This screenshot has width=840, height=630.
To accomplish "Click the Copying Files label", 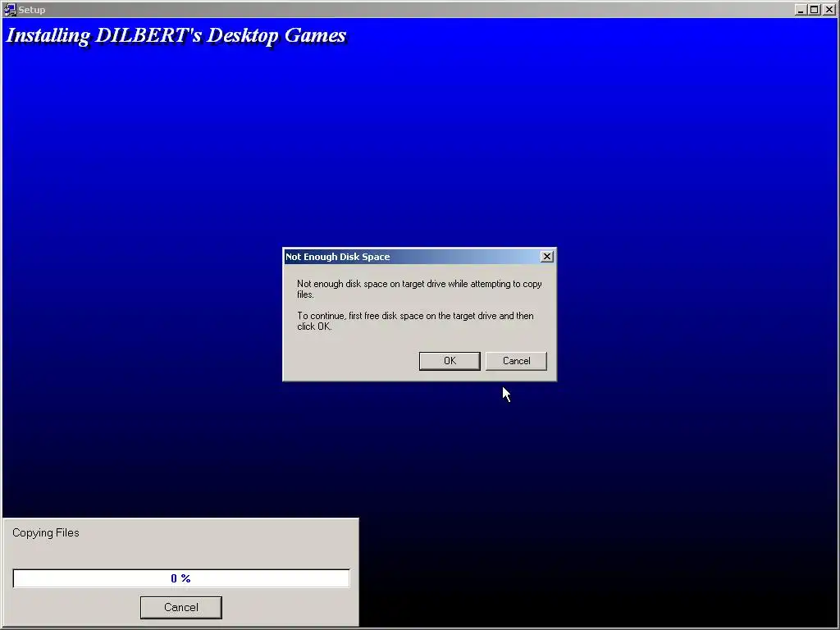I will point(46,532).
